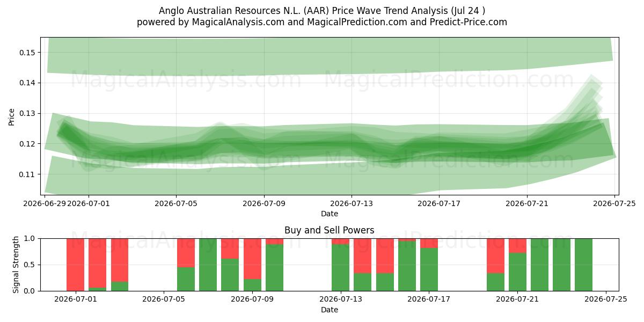This screenshot has width=644, height=322.
Task: Click the 2026-07-25 date under the Buy and Sell chart
Action: coord(606,299)
